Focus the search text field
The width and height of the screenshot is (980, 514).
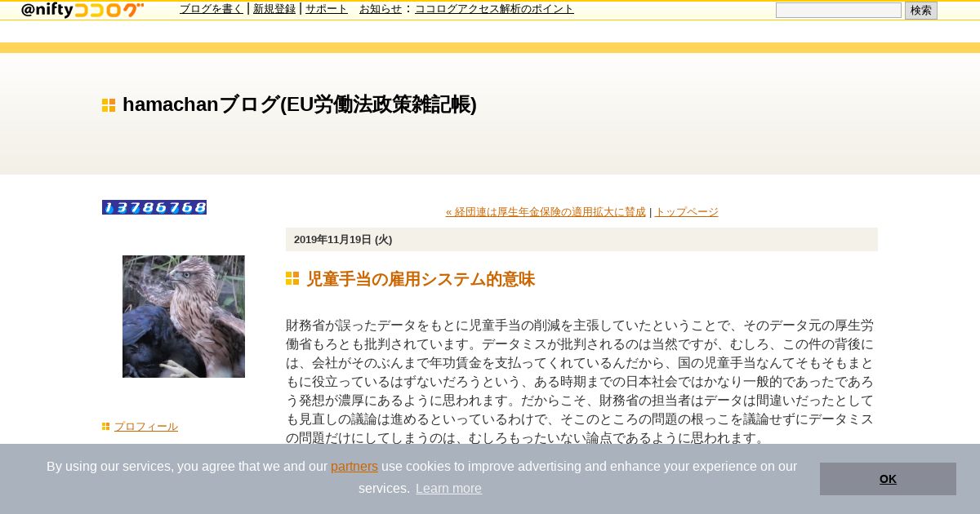[x=839, y=11]
